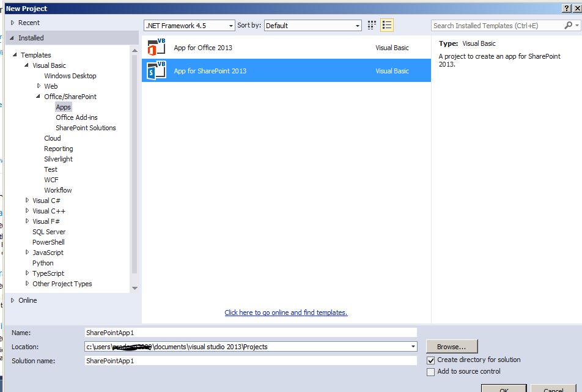The image size is (582, 392).
Task: Click the help question mark icon
Action: tap(565, 8)
